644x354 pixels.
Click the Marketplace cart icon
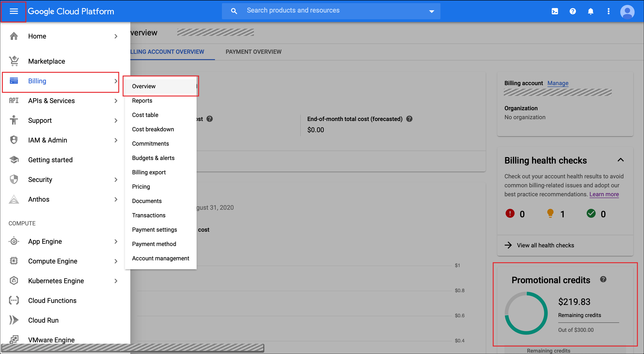[x=14, y=61]
